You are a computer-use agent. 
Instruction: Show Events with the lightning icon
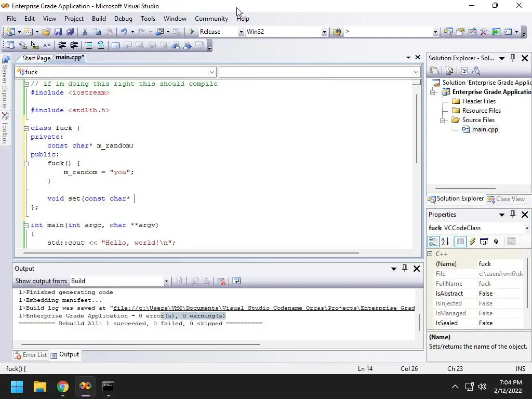472,242
